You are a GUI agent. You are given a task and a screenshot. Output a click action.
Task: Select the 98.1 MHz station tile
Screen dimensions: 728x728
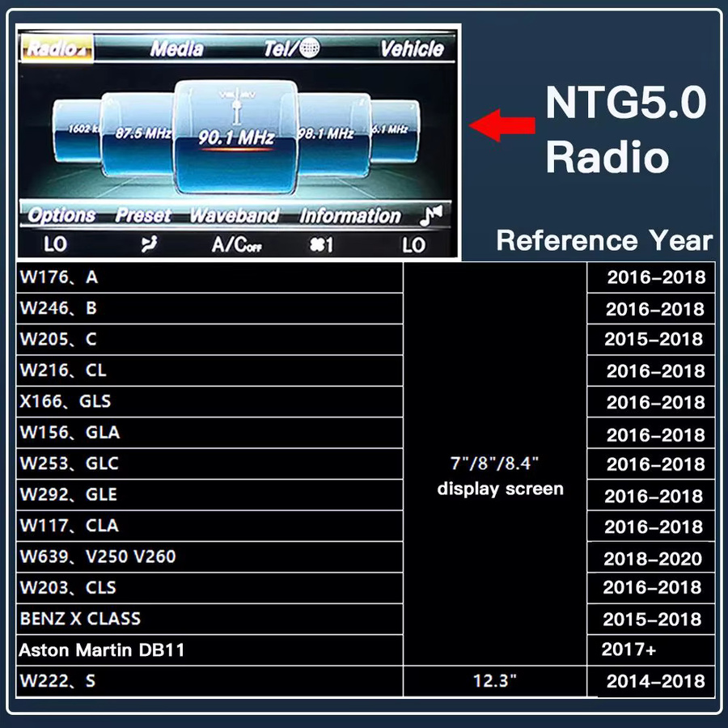pyautogui.click(x=334, y=134)
